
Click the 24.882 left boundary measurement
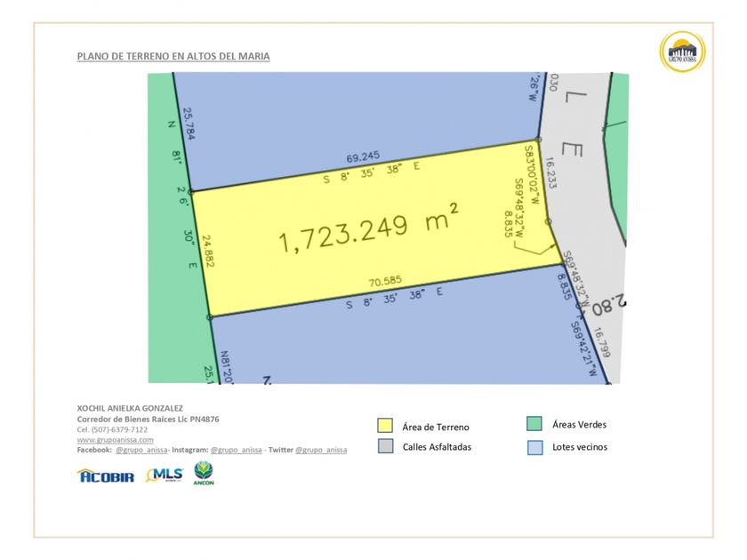click(x=207, y=252)
